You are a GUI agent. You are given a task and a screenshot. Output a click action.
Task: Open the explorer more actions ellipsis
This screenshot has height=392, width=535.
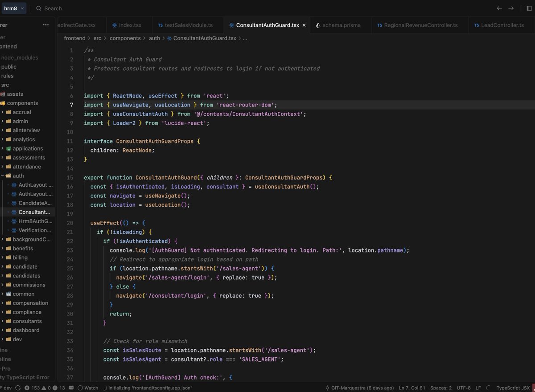(46, 25)
